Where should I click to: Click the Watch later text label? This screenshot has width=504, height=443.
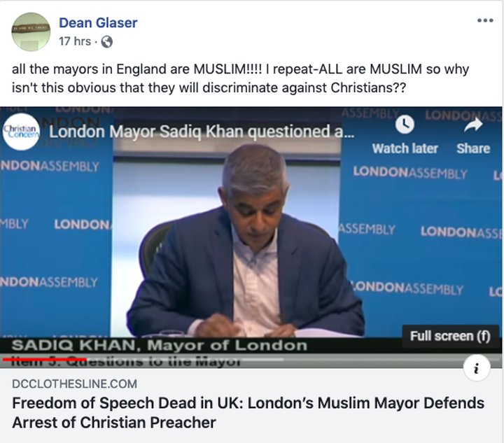[405, 148]
